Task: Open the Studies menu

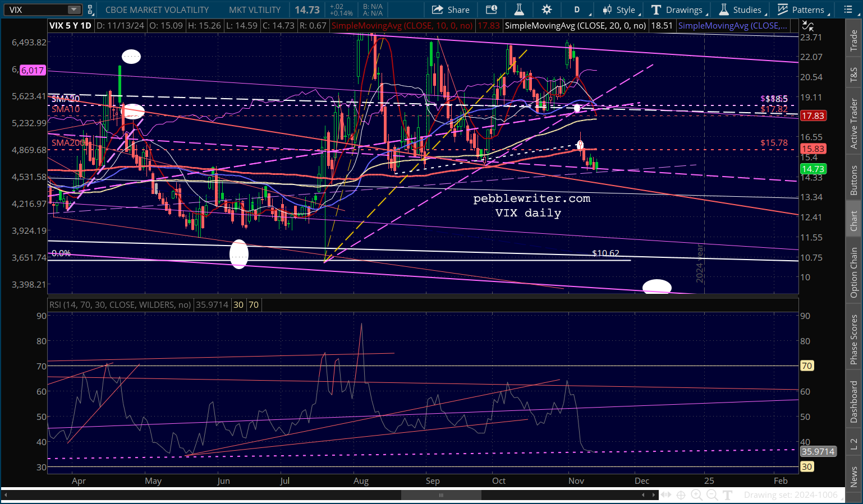Action: click(x=741, y=10)
